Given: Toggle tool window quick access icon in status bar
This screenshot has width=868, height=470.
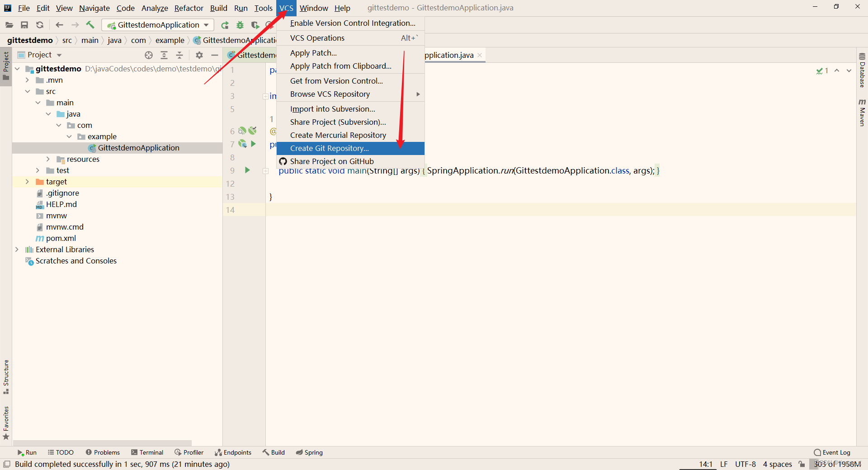Looking at the screenshot, I should click(7, 464).
